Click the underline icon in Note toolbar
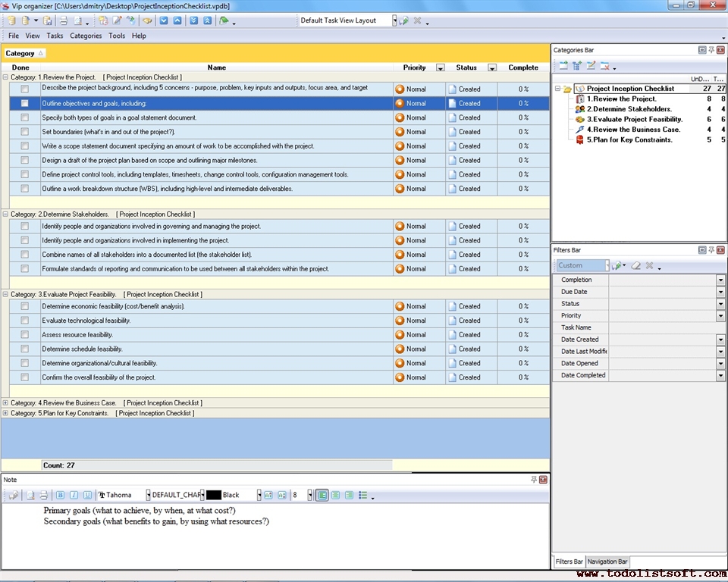The width and height of the screenshot is (728, 582). (87, 495)
